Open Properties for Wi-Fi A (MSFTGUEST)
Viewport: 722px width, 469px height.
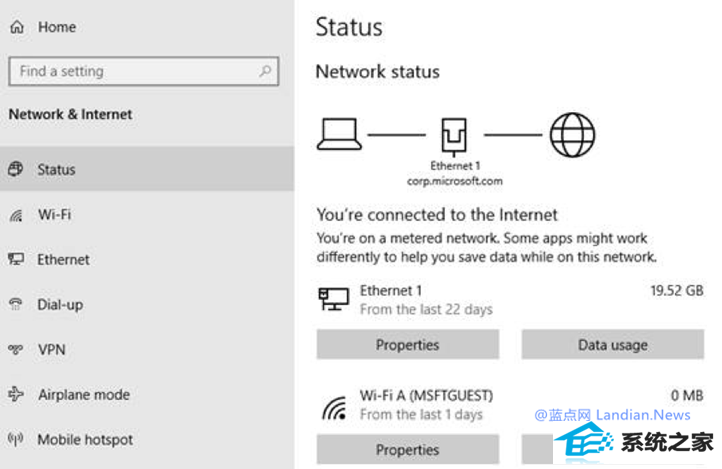(x=408, y=449)
